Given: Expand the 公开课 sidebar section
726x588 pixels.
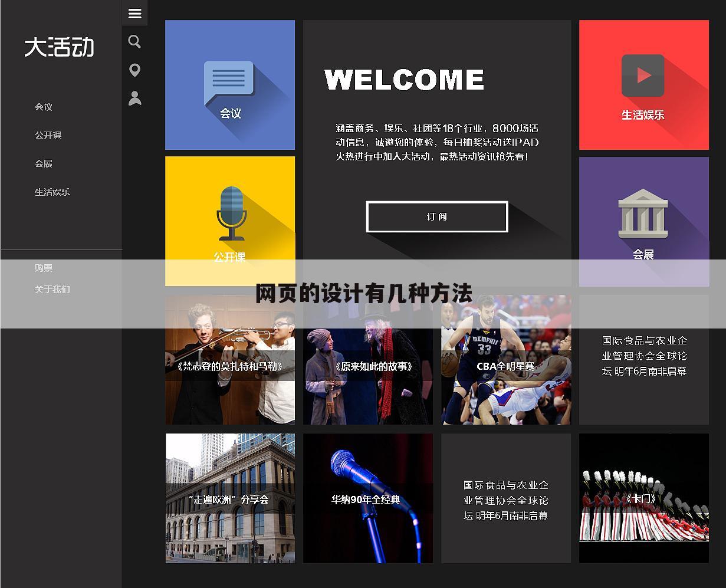Looking at the screenshot, I should click(47, 135).
